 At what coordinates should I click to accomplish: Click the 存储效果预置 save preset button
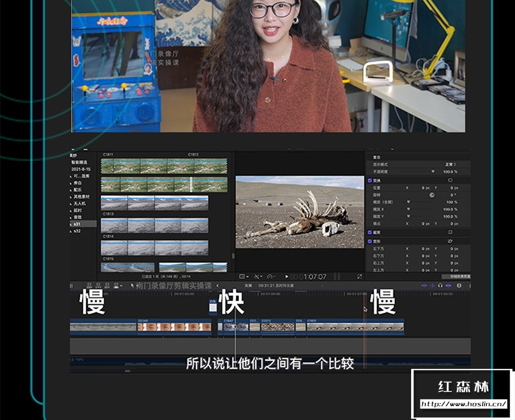456,277
